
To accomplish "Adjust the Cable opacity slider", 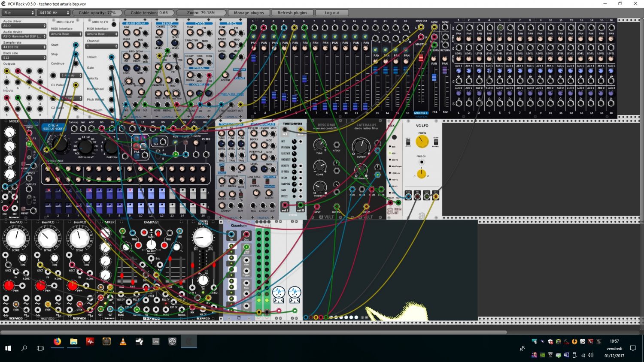I will pos(97,13).
